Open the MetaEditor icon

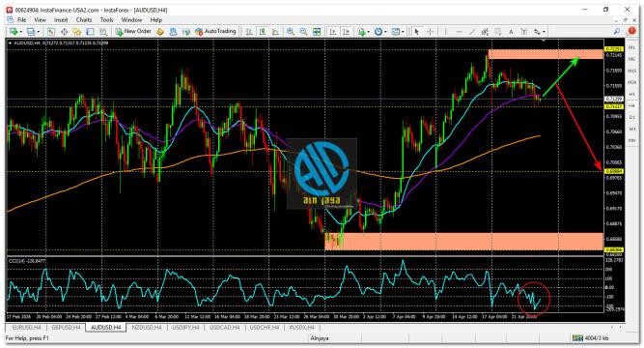tap(160, 32)
